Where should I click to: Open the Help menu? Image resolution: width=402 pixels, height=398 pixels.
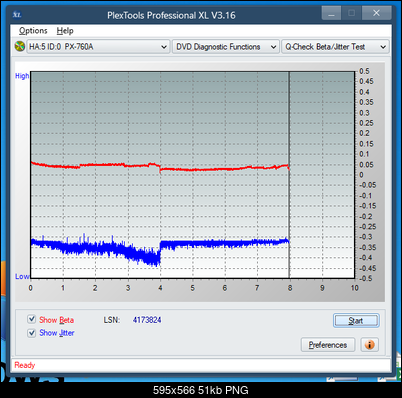(x=65, y=31)
